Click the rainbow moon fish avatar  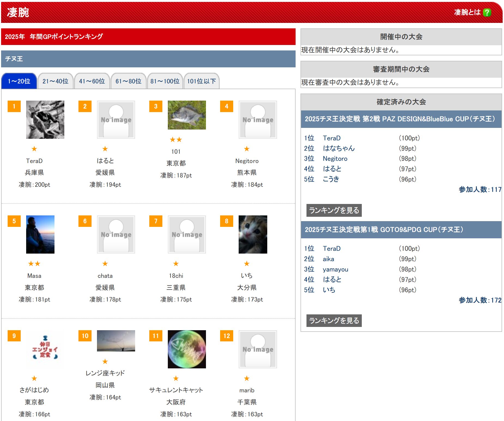[187, 349]
